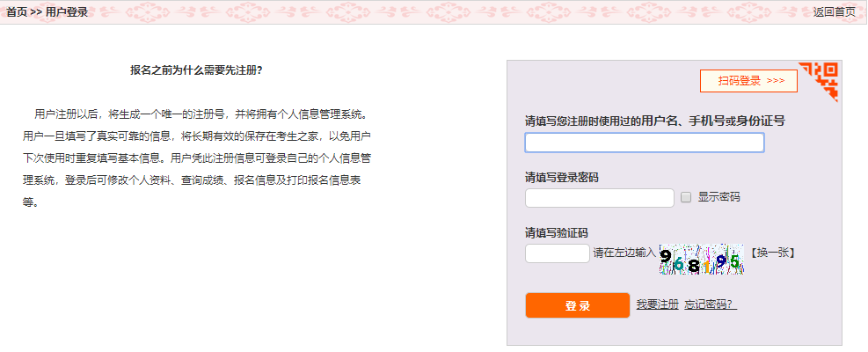
Task: Click the 请填写验证码 label
Action: 556,233
